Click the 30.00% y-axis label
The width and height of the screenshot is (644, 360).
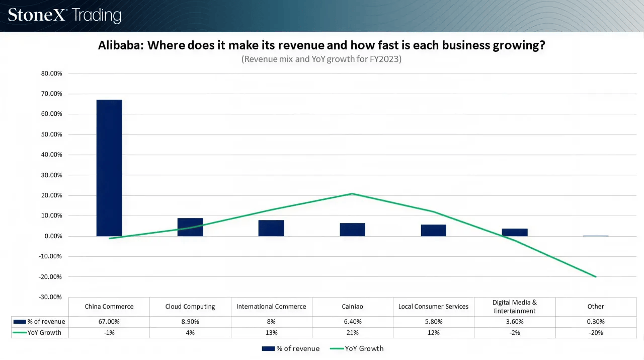click(x=51, y=175)
